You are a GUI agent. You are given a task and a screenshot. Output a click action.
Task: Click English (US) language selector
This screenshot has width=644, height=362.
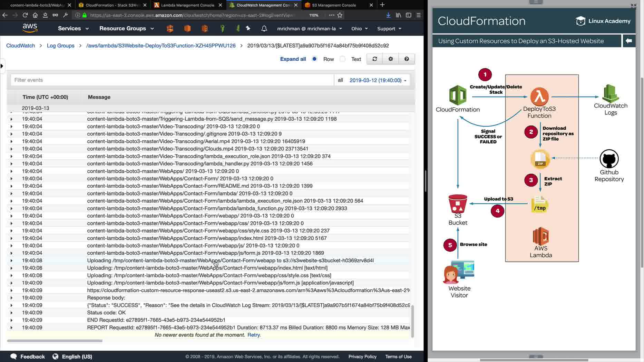(x=77, y=356)
